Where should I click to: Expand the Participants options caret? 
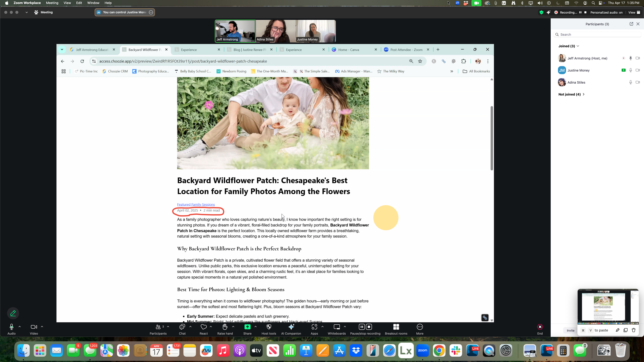(168, 327)
